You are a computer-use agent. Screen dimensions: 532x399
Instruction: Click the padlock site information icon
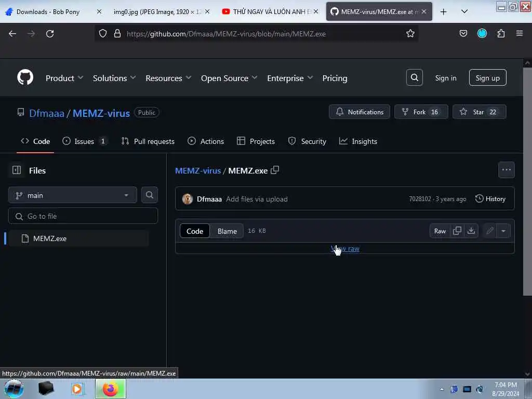point(117,34)
